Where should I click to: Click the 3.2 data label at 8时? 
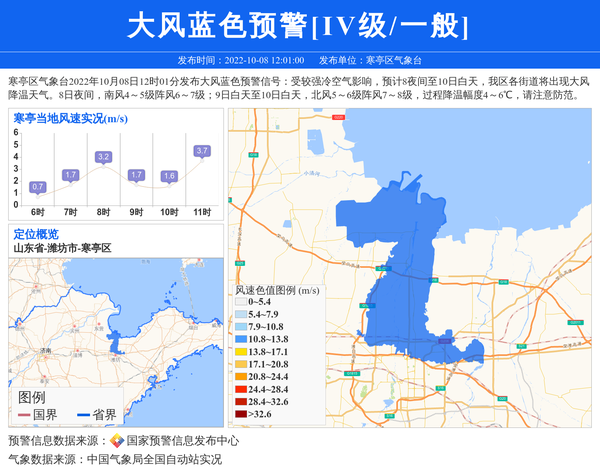(103, 157)
